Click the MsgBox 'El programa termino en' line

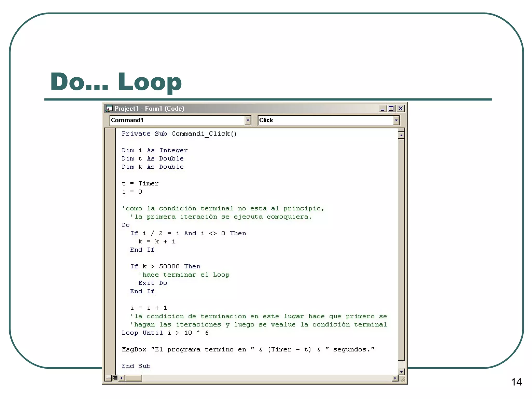(248, 350)
